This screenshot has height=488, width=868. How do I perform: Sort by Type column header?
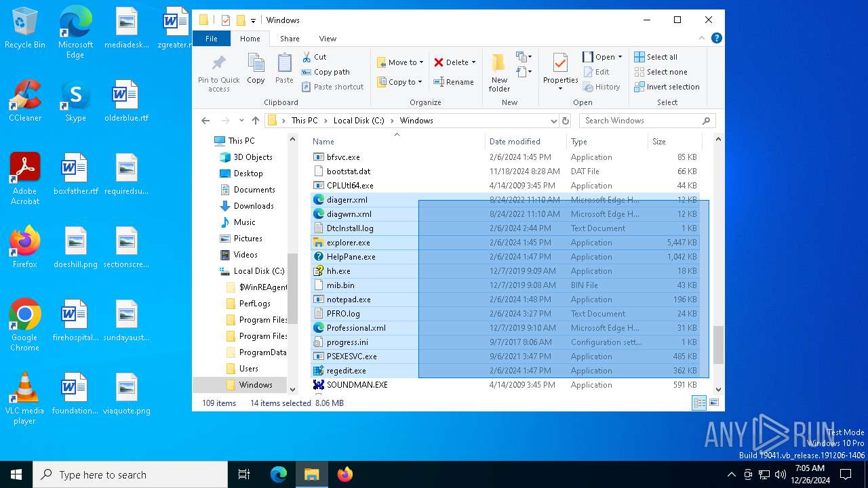click(x=607, y=142)
